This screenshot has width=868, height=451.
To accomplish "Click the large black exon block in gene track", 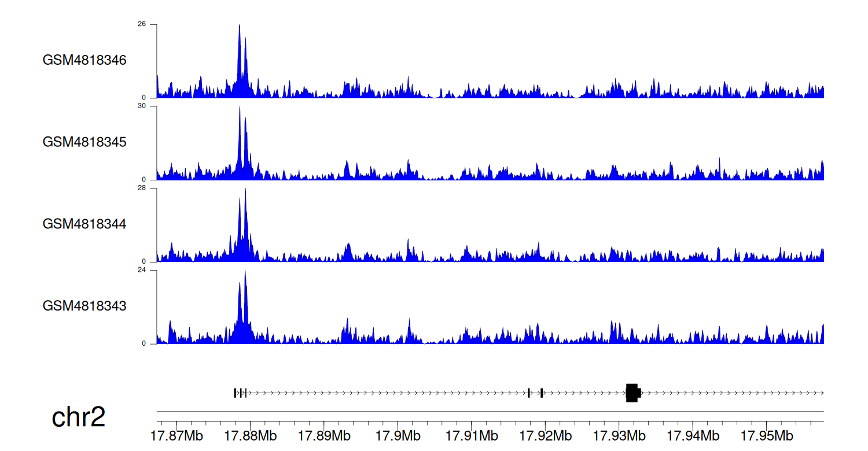I will click(x=632, y=393).
